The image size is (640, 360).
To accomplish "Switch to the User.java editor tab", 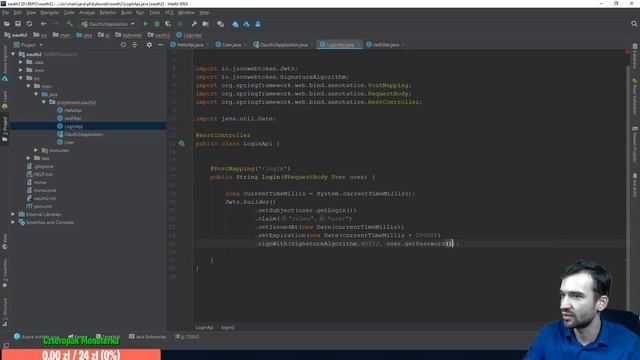I will pos(231,44).
